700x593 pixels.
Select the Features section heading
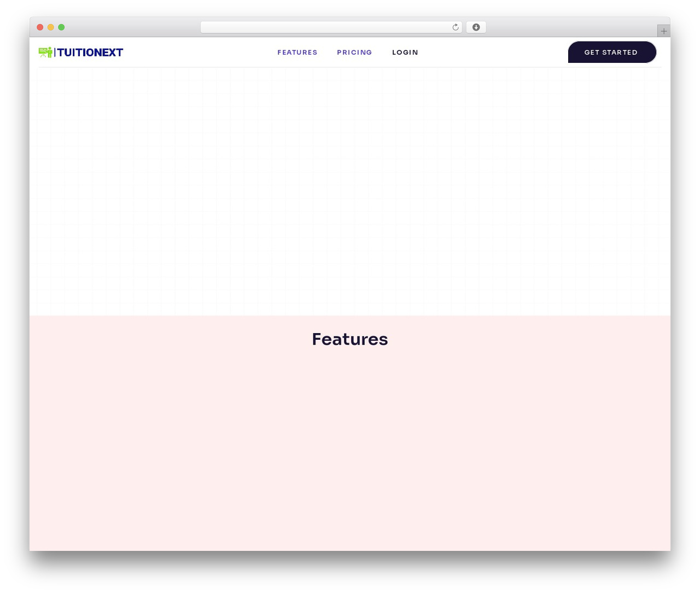[350, 339]
